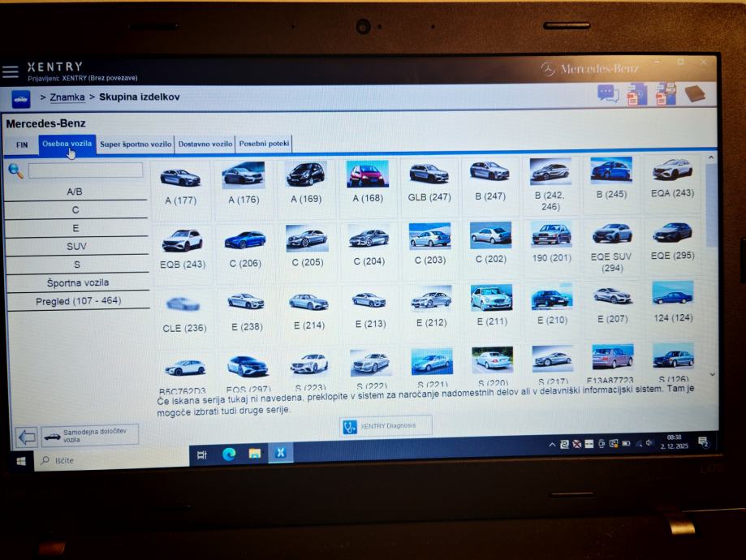Select the EQB (243) vehicle
This screenshot has height=560, width=746.
pyautogui.click(x=183, y=249)
